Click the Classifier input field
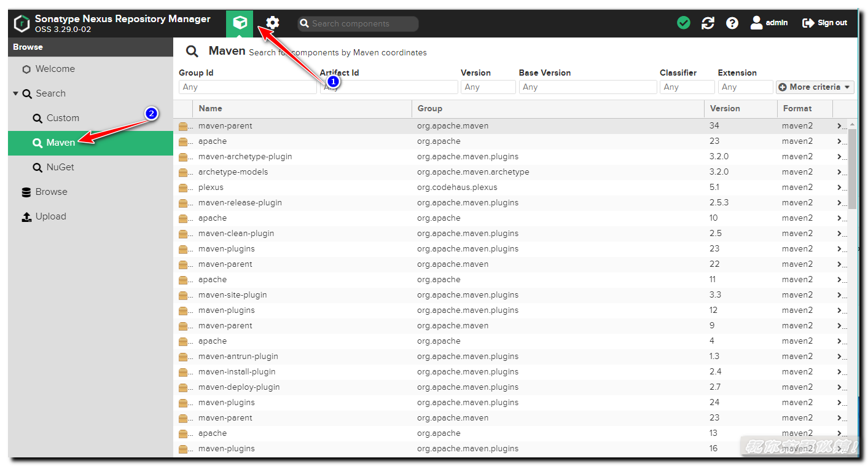 click(687, 87)
